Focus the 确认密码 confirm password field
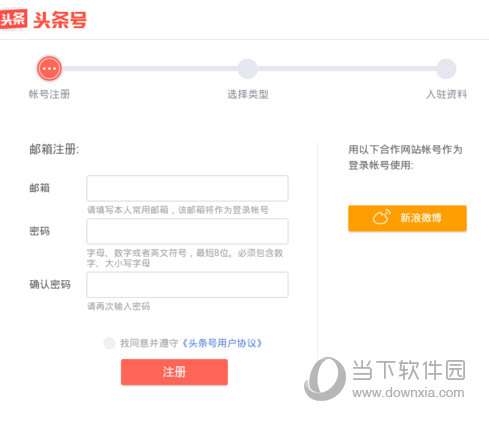489x422 pixels. click(187, 285)
